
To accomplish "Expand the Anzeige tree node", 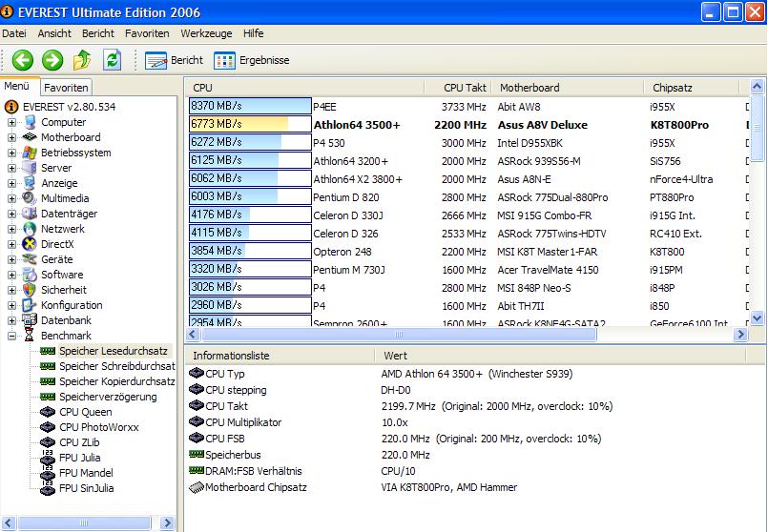I will (x=11, y=183).
